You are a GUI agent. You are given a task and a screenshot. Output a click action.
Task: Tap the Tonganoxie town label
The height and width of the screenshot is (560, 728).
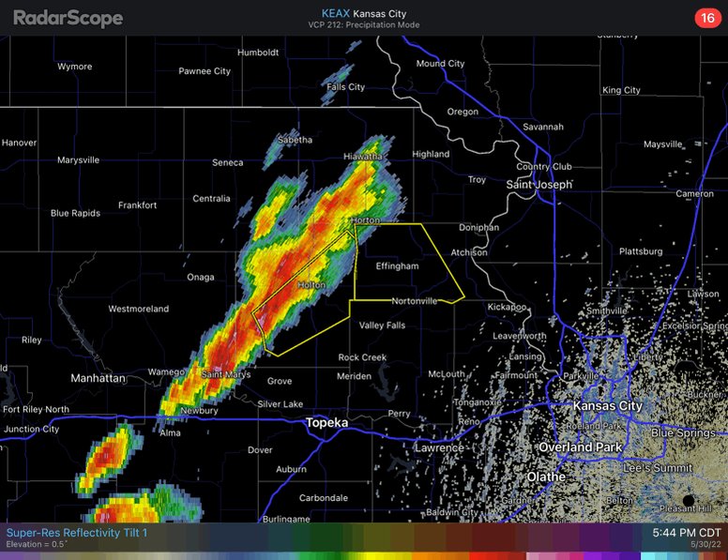478,402
